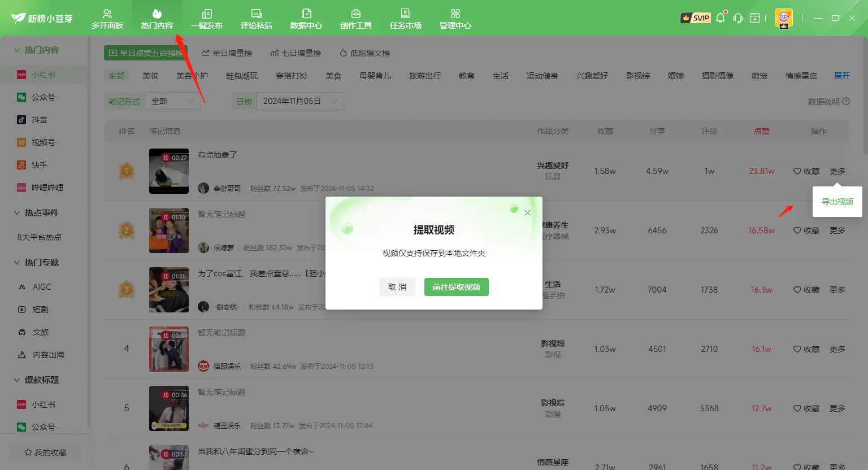Switch to 单日点赞五百强榜 tab

click(145, 53)
